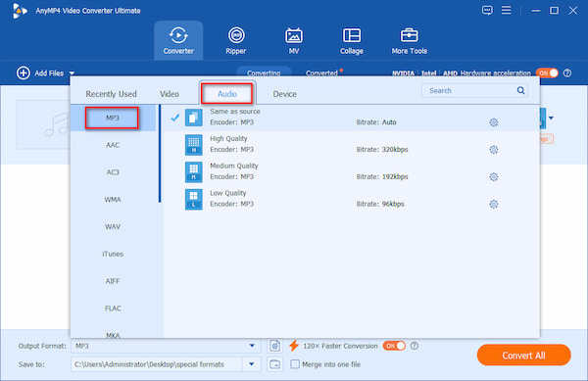Select MP3 format in list
The width and height of the screenshot is (588, 381).
[x=112, y=118]
